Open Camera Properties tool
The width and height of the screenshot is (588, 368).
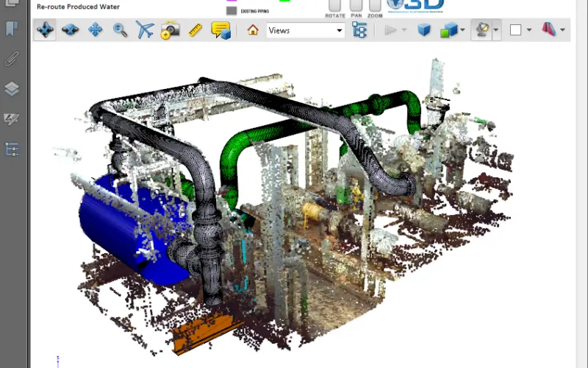[x=170, y=30]
